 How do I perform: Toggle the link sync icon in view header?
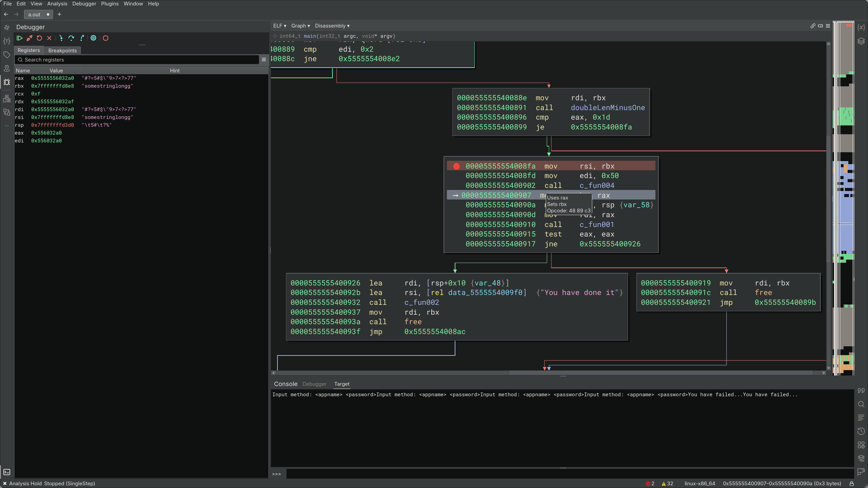tap(813, 26)
